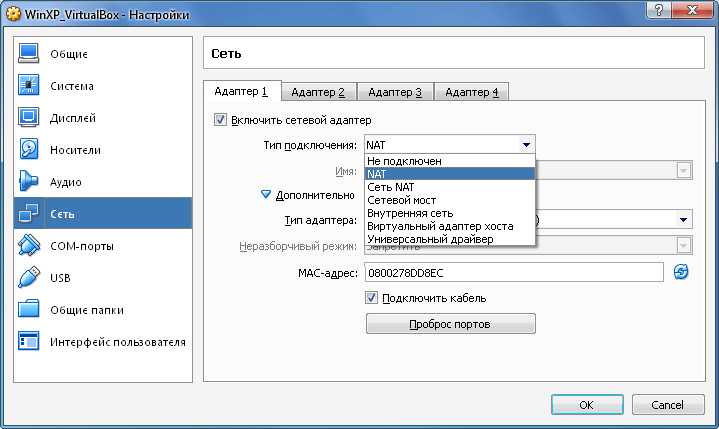
Task: Collapse the Тип подключения dropdown arrow
Action: point(526,145)
